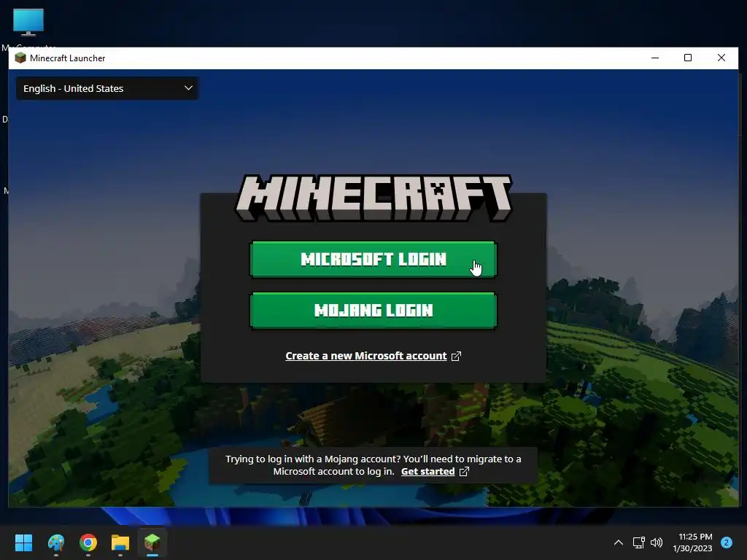Open Create a new Microsoft account link
This screenshot has width=747, height=560.
click(x=366, y=356)
